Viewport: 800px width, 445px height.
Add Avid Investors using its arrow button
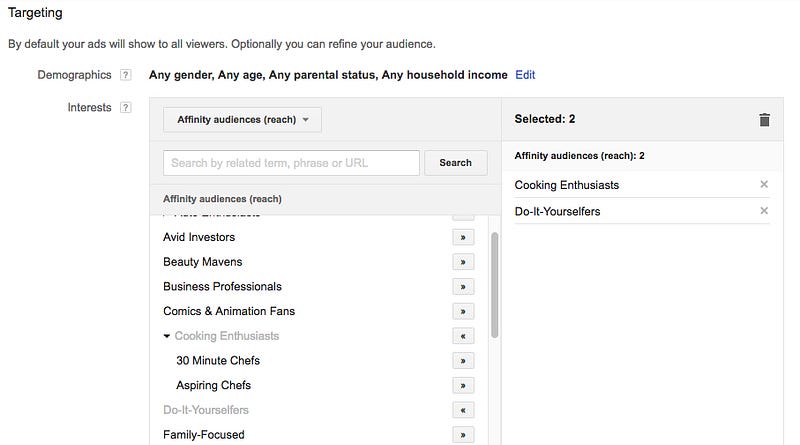click(462, 238)
